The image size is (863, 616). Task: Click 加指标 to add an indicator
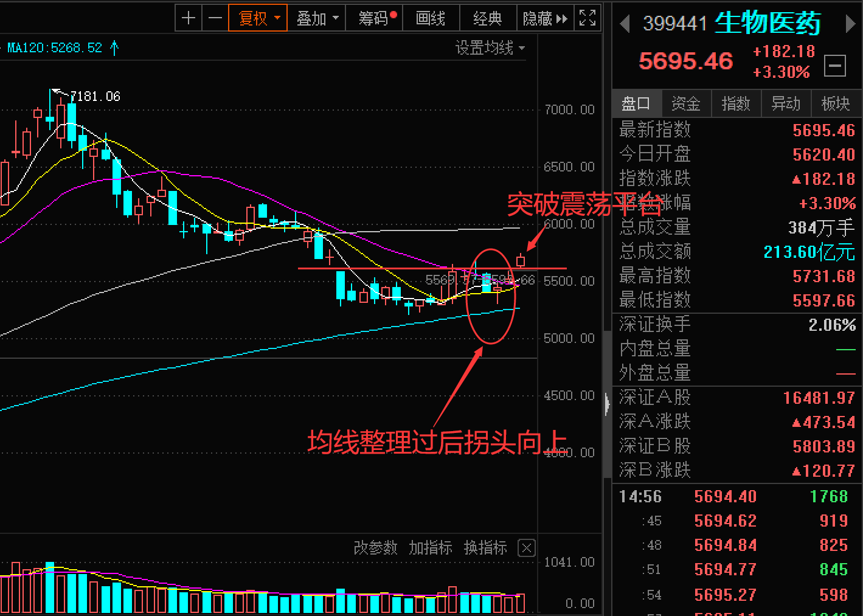tap(431, 548)
